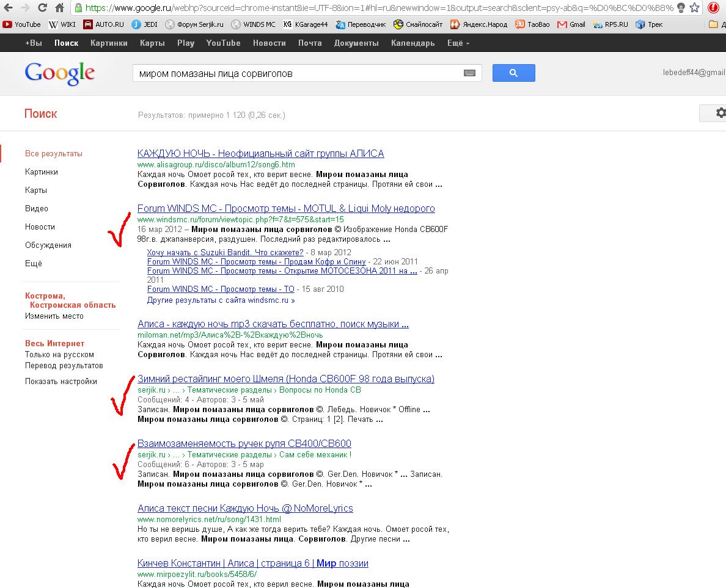Go back with the browser back arrow
Viewport: 726px width, 588px height.
pos(9,7)
